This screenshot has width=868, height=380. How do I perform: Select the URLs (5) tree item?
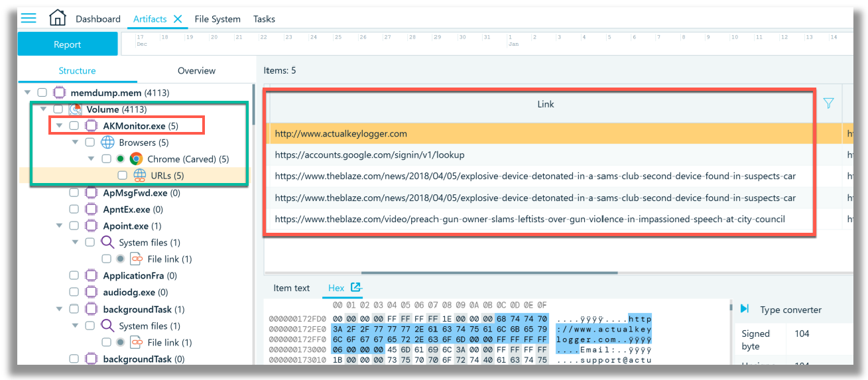(136, 176)
